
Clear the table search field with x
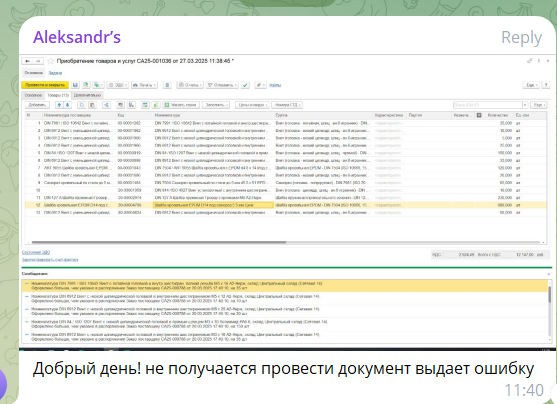525,105
